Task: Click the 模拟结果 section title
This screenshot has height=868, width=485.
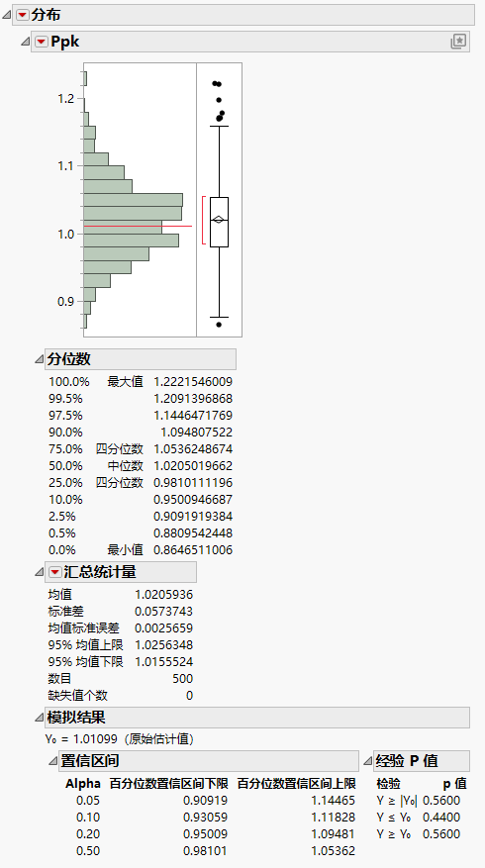Action: 76,718
